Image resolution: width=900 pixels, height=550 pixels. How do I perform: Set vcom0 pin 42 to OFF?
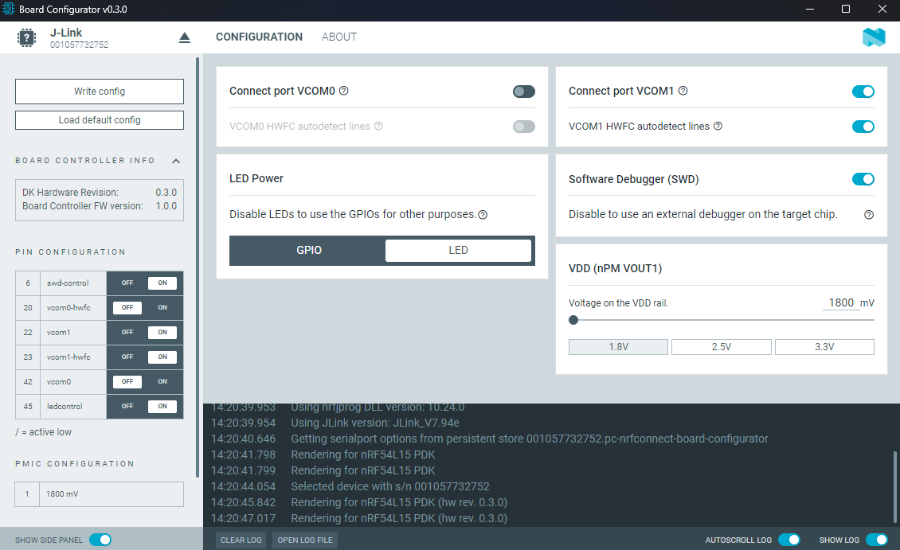pyautogui.click(x=127, y=382)
